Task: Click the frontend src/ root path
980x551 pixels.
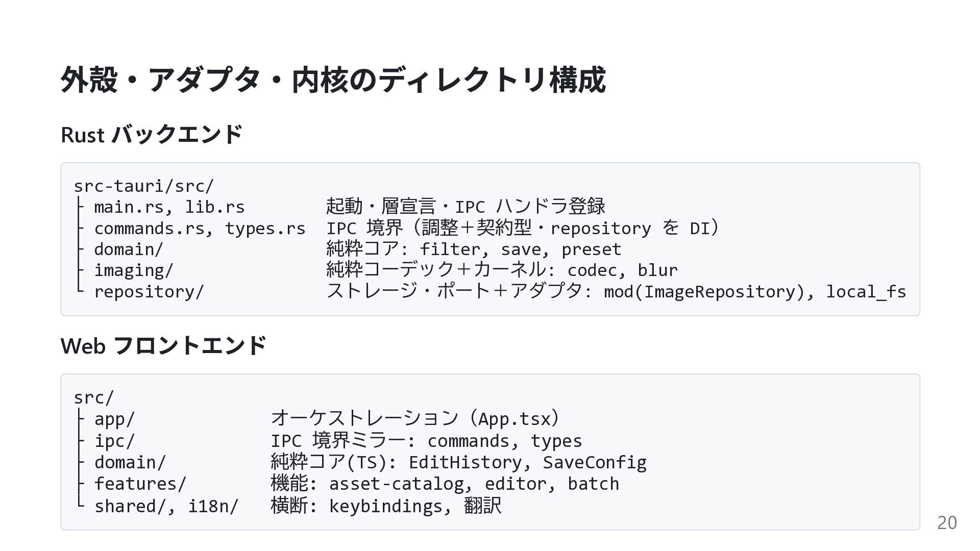Action: pyautogui.click(x=94, y=397)
